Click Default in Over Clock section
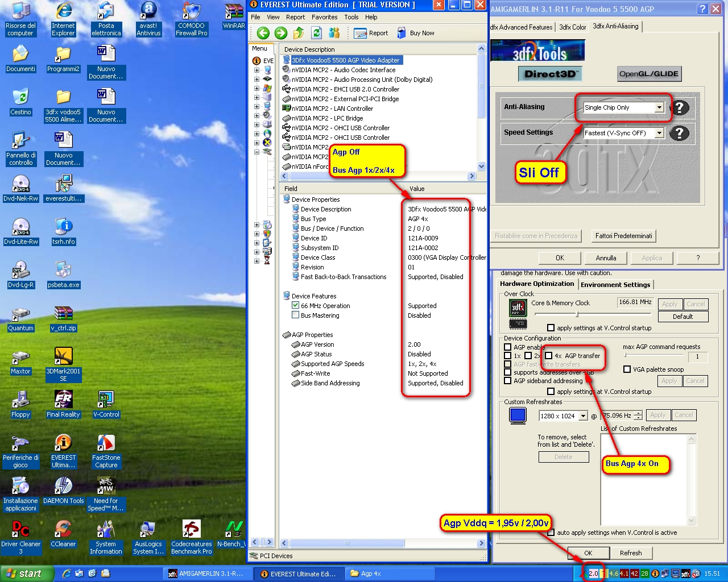Image resolution: width=728 pixels, height=582 pixels. pyautogui.click(x=682, y=317)
